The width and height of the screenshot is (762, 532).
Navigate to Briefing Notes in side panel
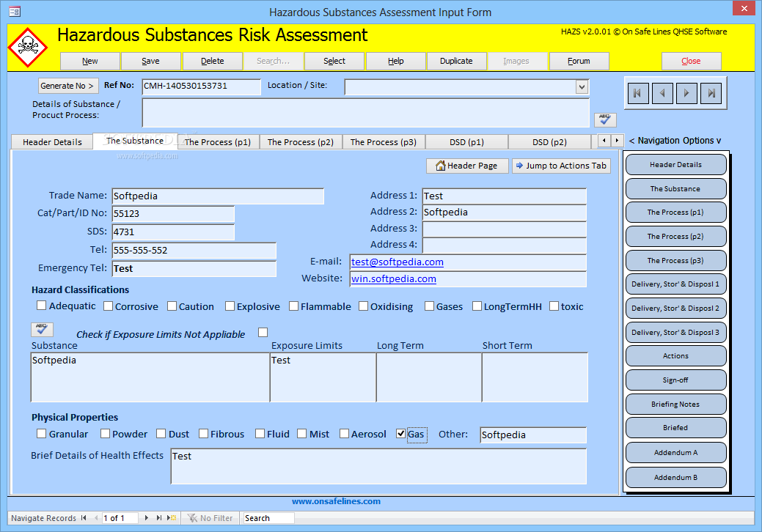(x=675, y=404)
